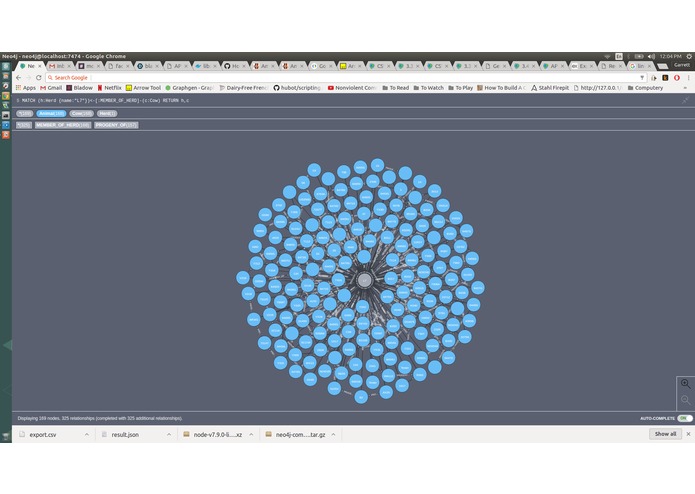Click the Chrome forward arrow
This screenshot has width=695, height=494.
pyautogui.click(x=28, y=78)
